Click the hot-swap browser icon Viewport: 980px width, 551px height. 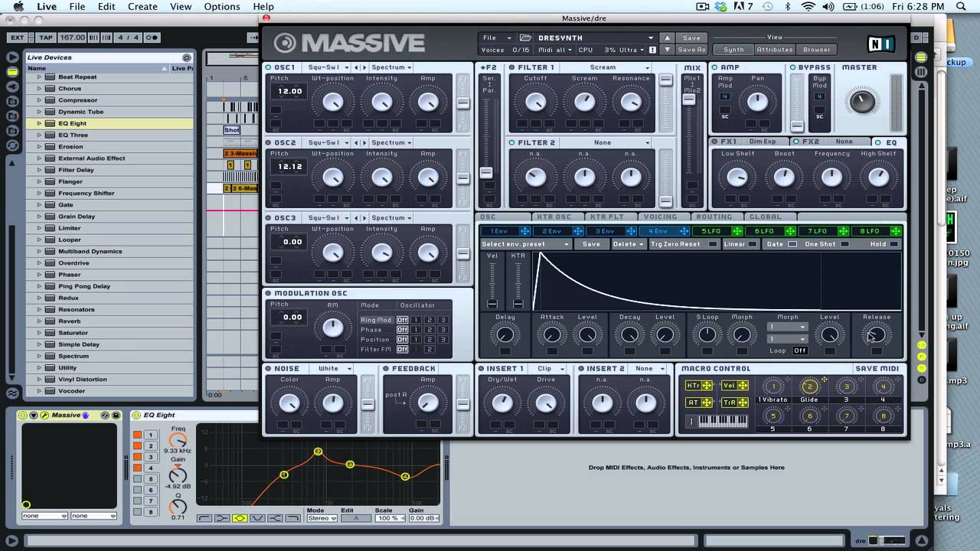(12, 145)
